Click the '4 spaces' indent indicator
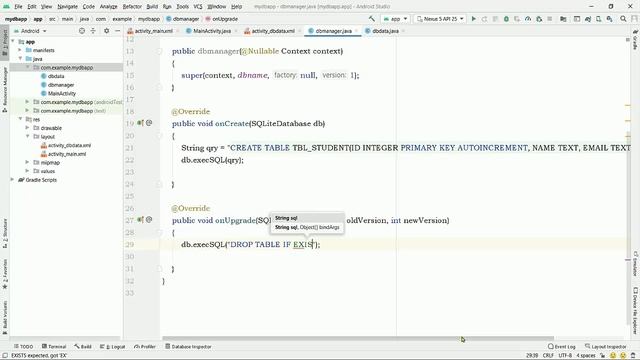Viewport: 640px width, 360px height. coord(585,356)
